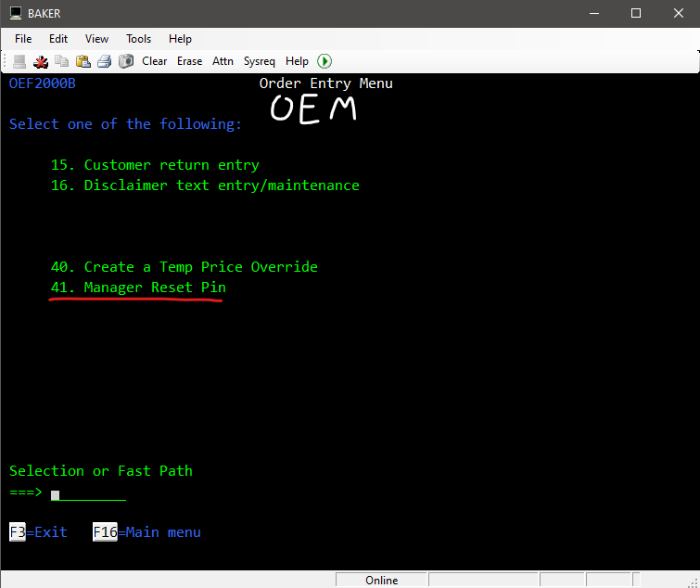This screenshot has width=700, height=588.
Task: Click the printer icon in toolbar
Action: [105, 61]
